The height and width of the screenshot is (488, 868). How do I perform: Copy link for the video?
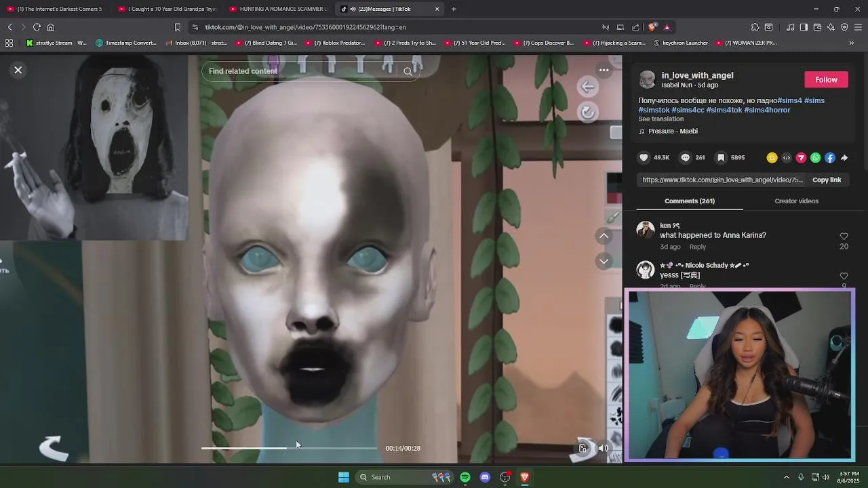(827, 180)
